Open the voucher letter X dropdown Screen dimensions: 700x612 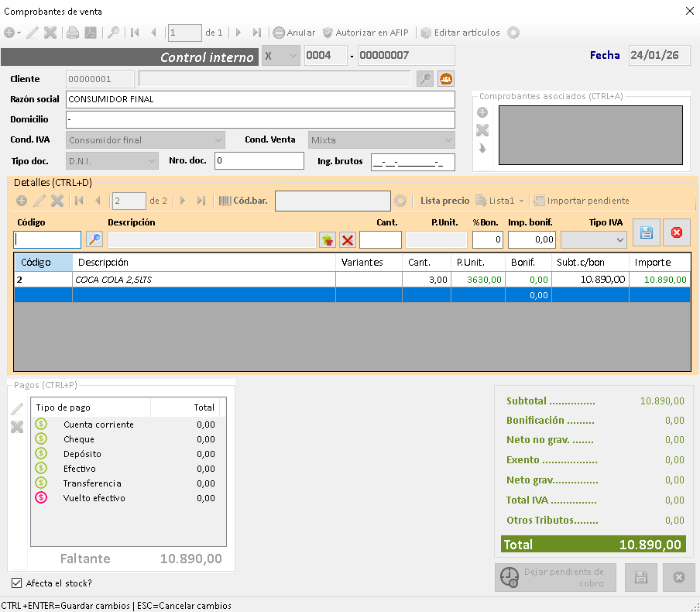click(280, 56)
